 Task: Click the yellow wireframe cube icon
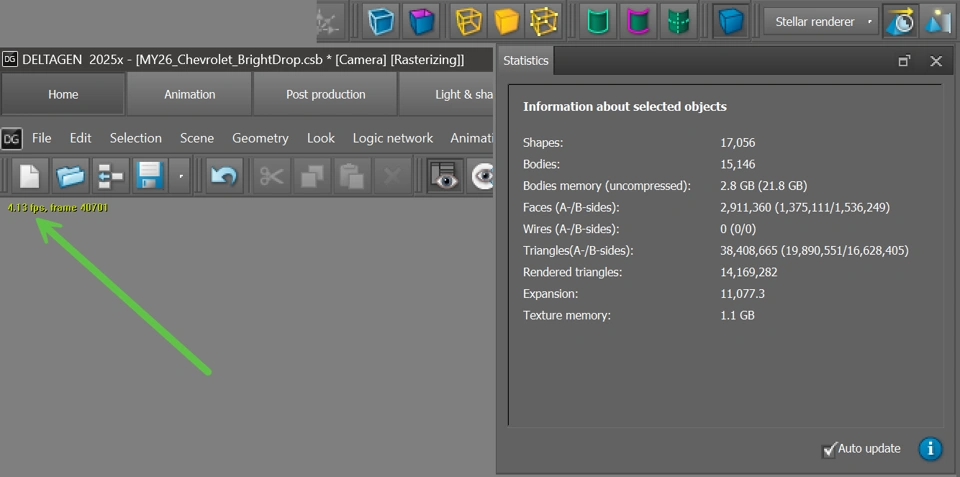(467, 20)
